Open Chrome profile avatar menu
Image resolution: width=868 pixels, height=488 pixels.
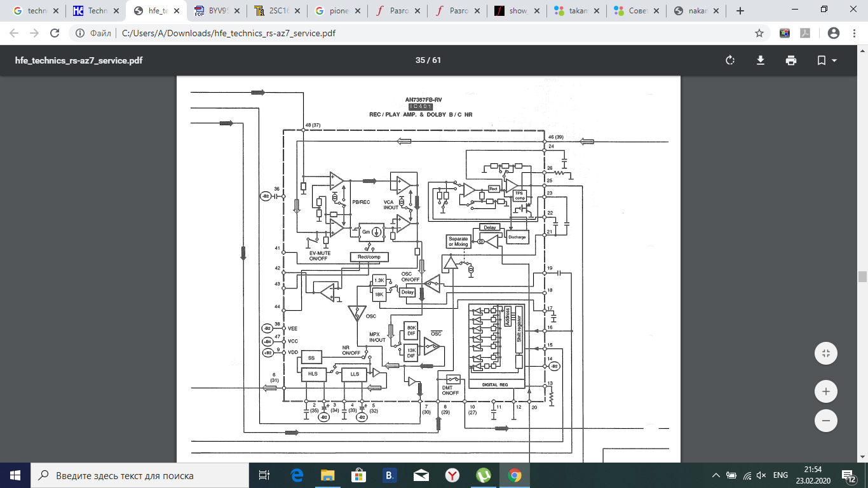click(834, 33)
